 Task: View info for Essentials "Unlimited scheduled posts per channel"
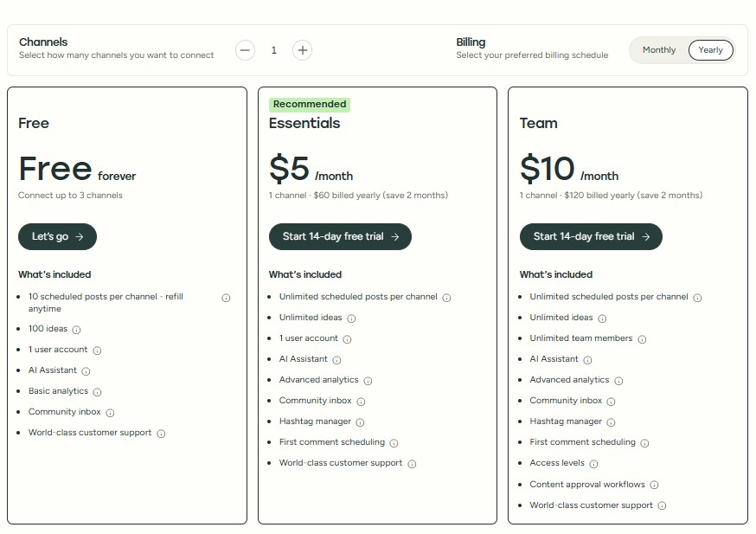click(x=448, y=297)
